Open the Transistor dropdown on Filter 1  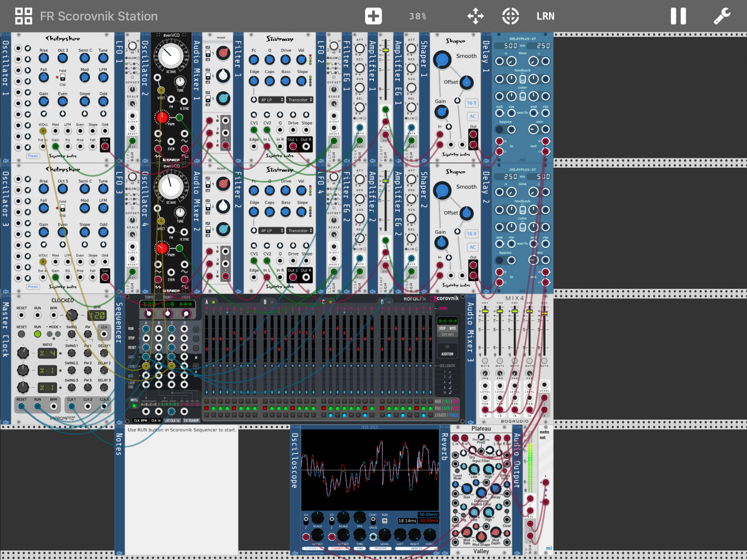[300, 100]
